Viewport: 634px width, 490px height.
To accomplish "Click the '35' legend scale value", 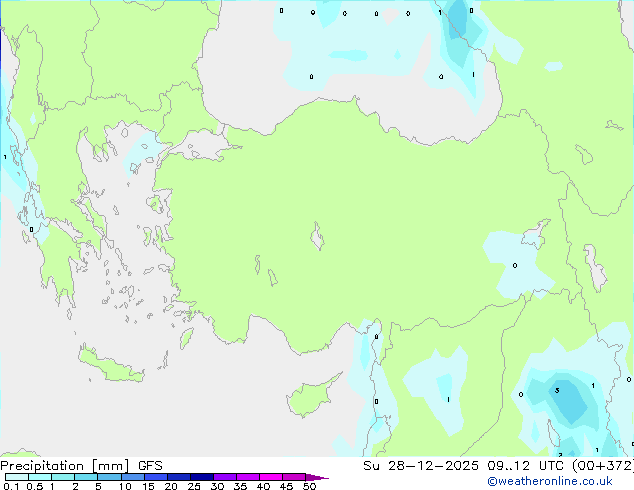I will (241, 486).
